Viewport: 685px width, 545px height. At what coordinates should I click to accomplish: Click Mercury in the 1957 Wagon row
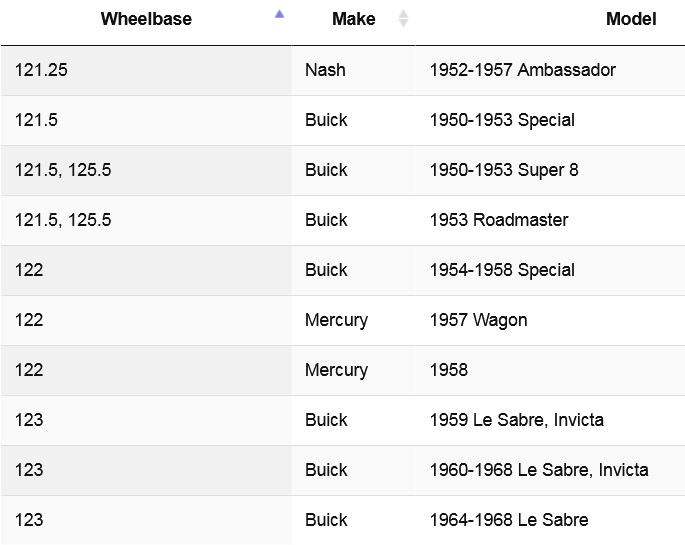click(336, 320)
